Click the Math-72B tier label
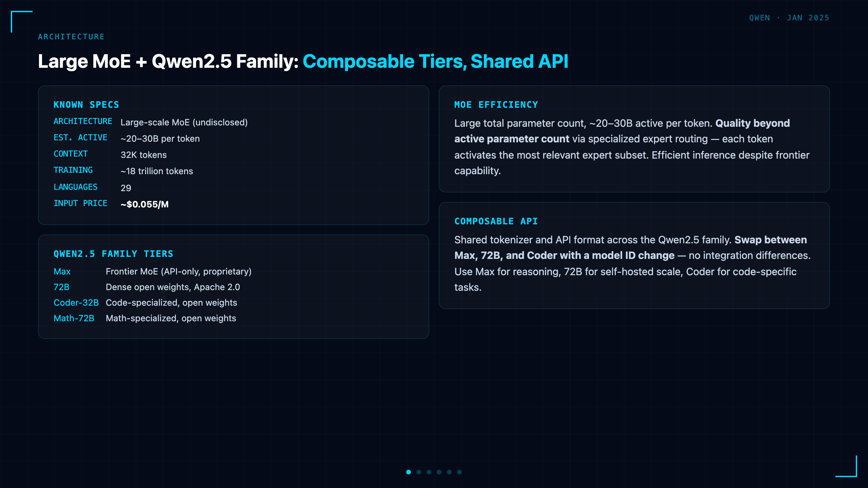The height and width of the screenshot is (488, 868). (x=74, y=318)
